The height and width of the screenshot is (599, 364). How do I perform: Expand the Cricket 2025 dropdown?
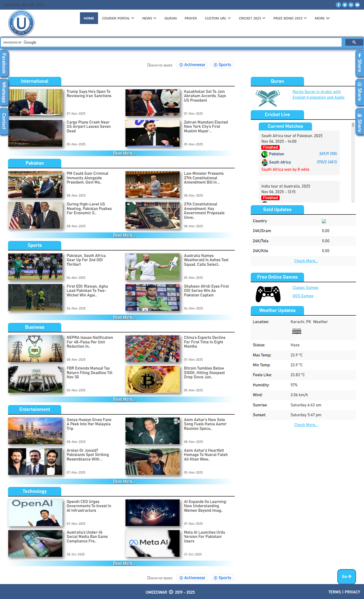click(x=252, y=18)
